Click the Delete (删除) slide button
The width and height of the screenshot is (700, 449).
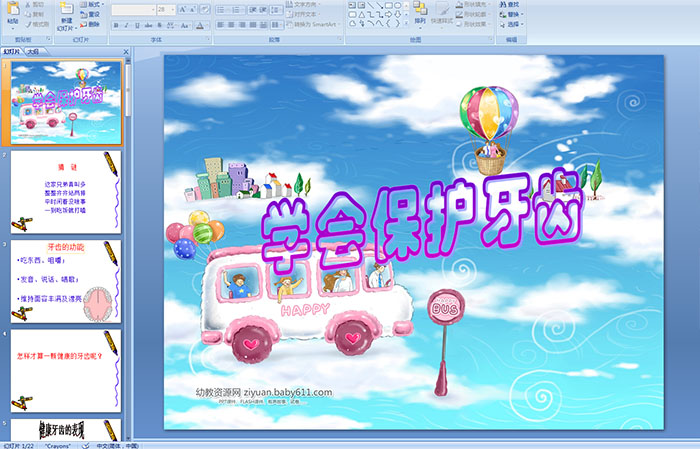coord(90,24)
